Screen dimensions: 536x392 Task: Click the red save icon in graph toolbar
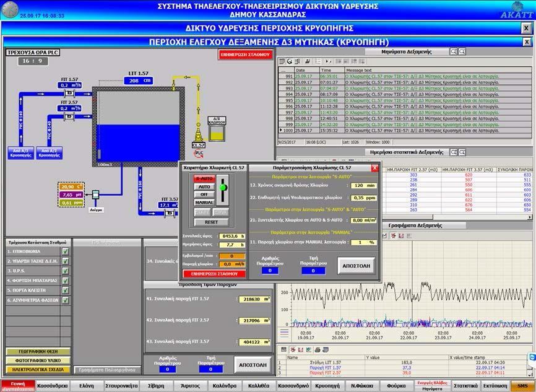401,236
